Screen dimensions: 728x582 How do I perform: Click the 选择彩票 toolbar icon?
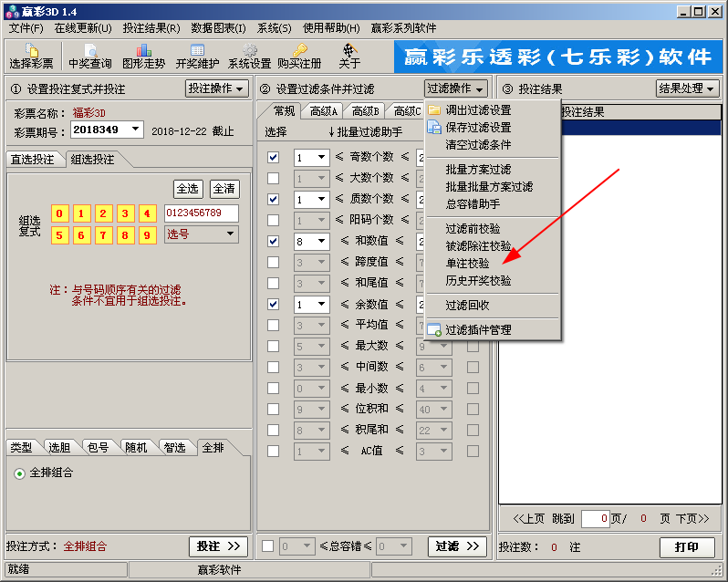pyautogui.click(x=31, y=56)
